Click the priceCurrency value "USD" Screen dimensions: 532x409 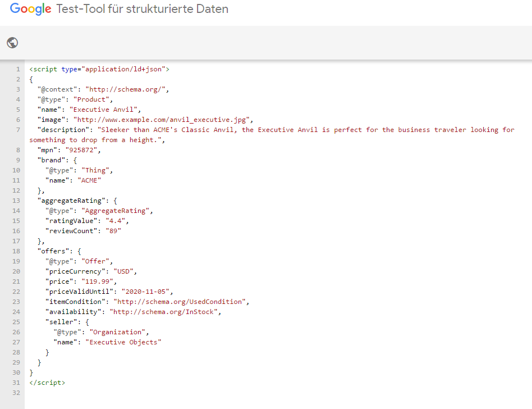tap(123, 271)
